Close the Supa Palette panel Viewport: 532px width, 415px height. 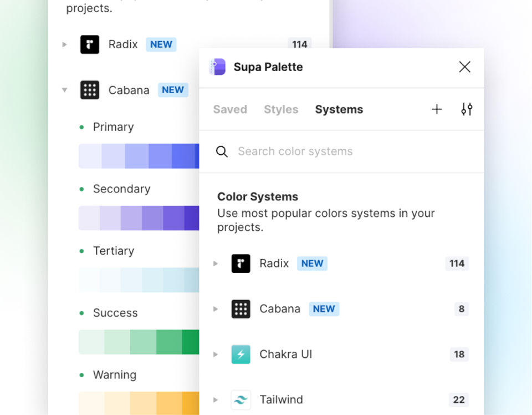pos(464,67)
